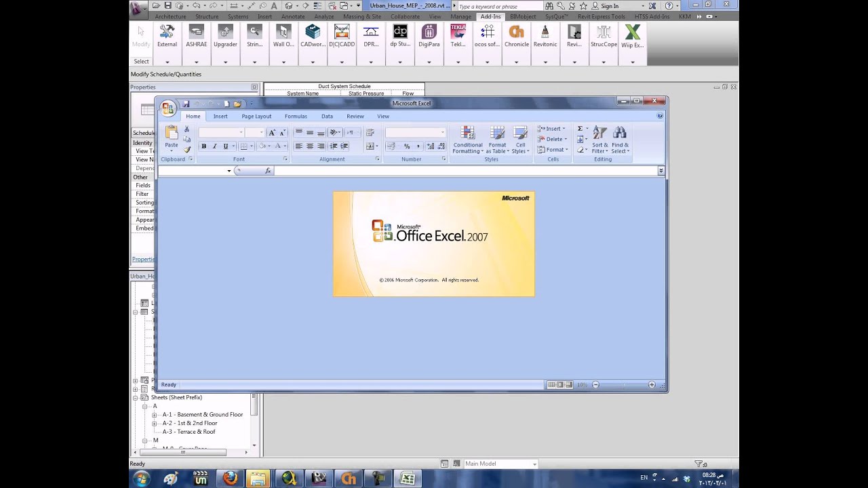Open the dp Stuff add-in
Image resolution: width=868 pixels, height=488 pixels.
tap(400, 37)
